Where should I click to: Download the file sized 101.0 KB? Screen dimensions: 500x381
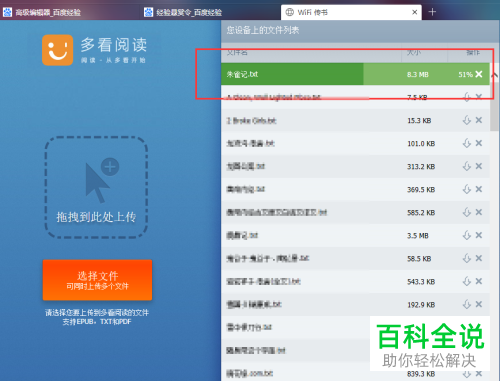(467, 143)
